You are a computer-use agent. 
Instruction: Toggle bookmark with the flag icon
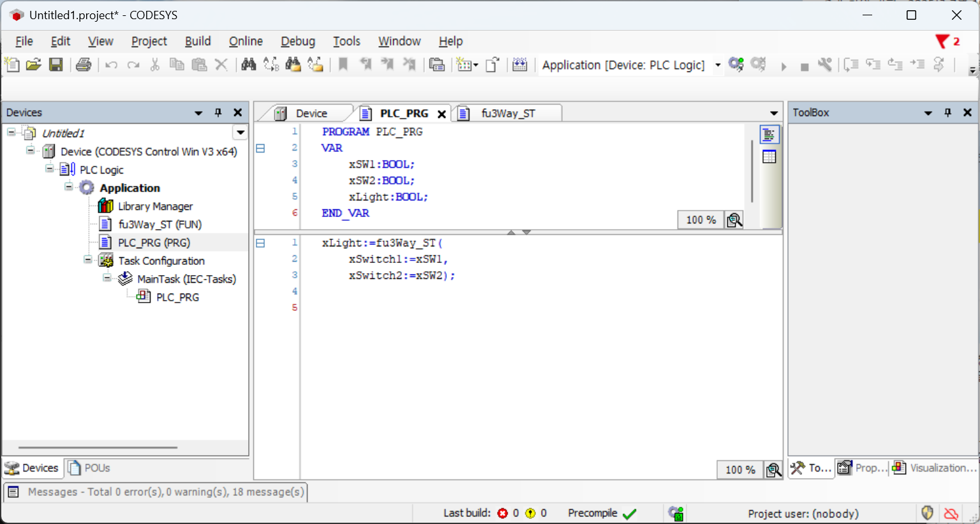343,64
